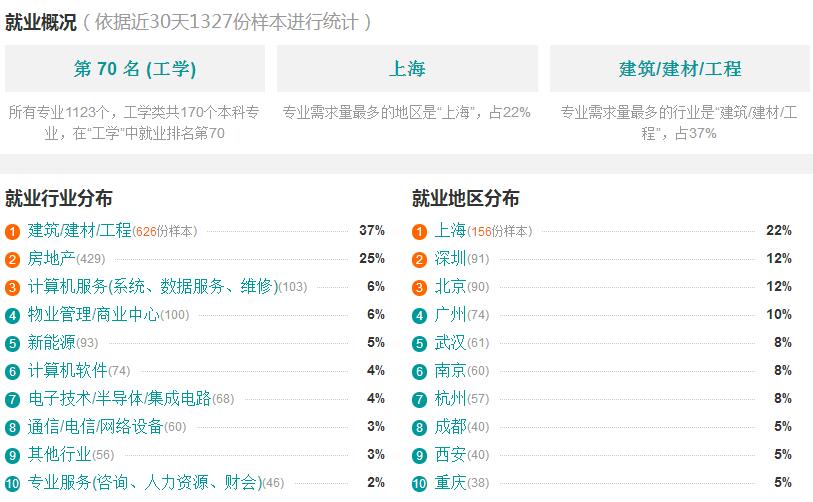Click the 22% value for 上海 row

[x=779, y=231]
